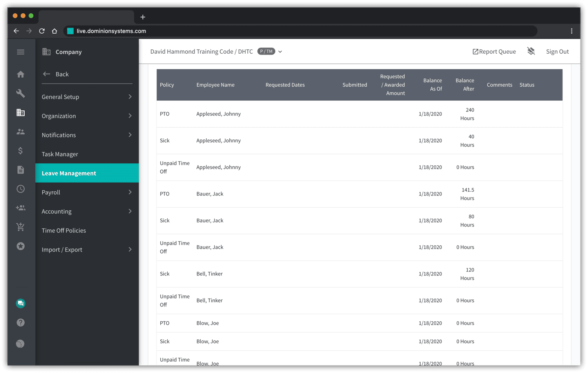
Task: Click the '141.5 Hours' balance cell
Action: [x=467, y=194]
